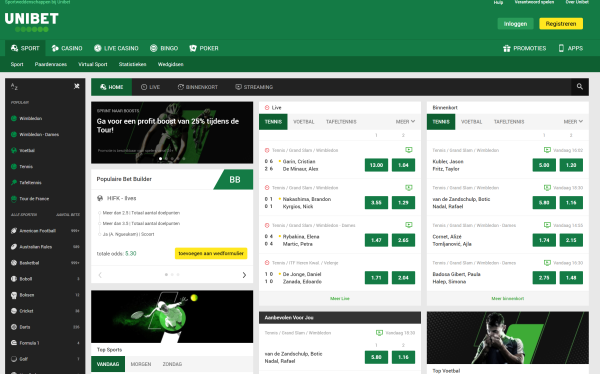This screenshot has height=374, width=600.
Task: Open the Wimbledon - Dames sidebar entry
Action: point(39,134)
